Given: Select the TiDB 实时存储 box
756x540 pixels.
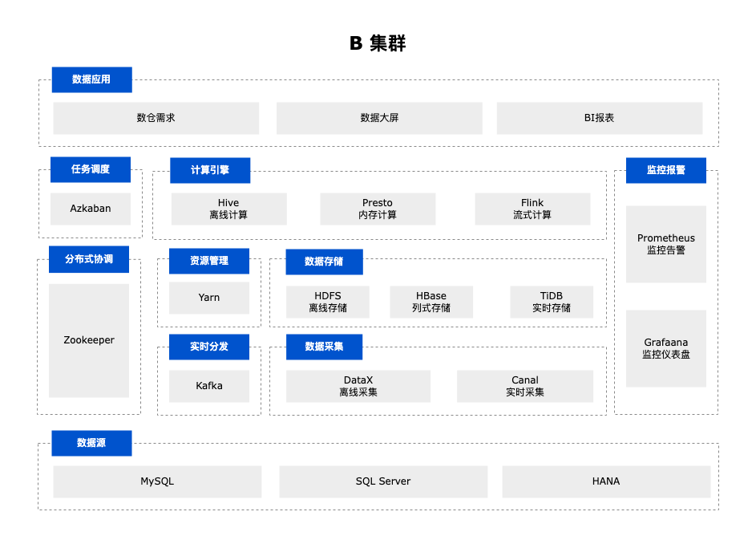Looking at the screenshot, I should click(x=552, y=302).
